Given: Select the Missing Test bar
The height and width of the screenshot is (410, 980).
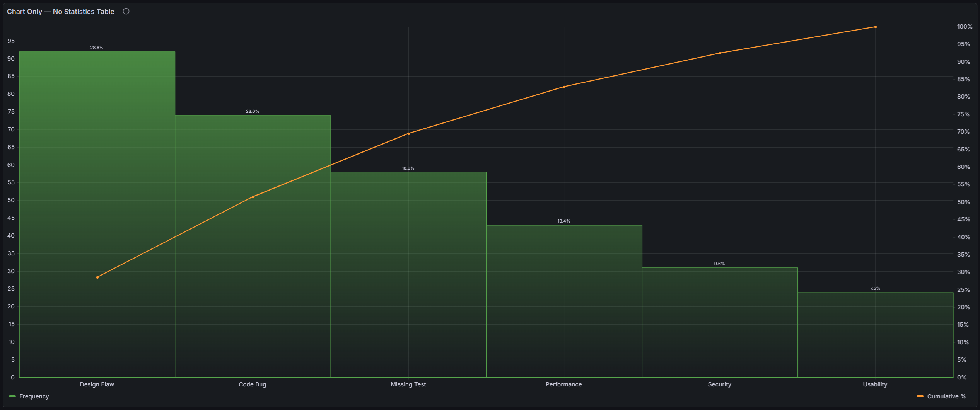Looking at the screenshot, I should 408,275.
